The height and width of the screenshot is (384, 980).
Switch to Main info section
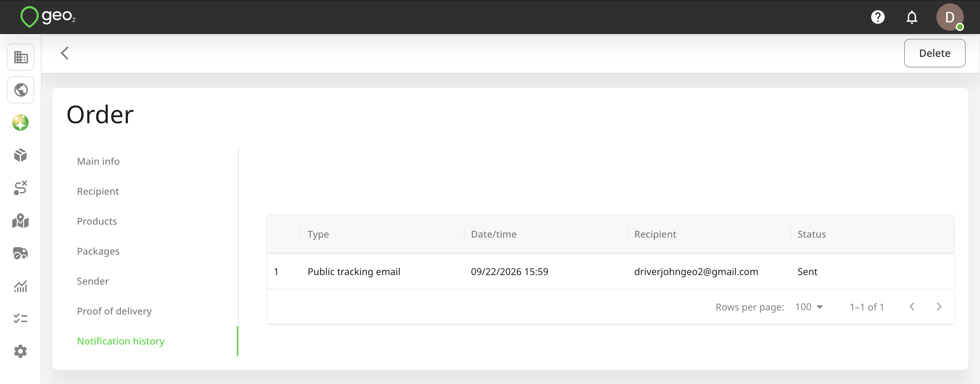coord(98,161)
